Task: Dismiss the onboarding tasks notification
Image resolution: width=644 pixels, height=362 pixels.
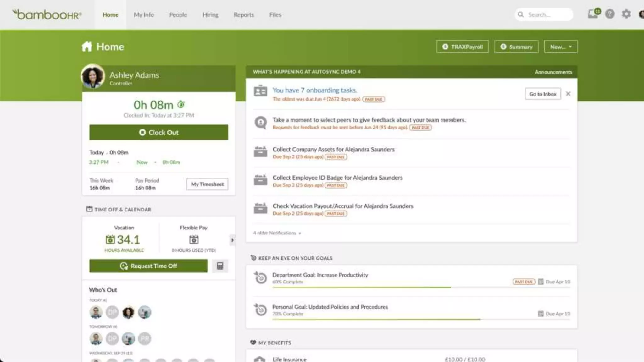Action: pyautogui.click(x=568, y=94)
